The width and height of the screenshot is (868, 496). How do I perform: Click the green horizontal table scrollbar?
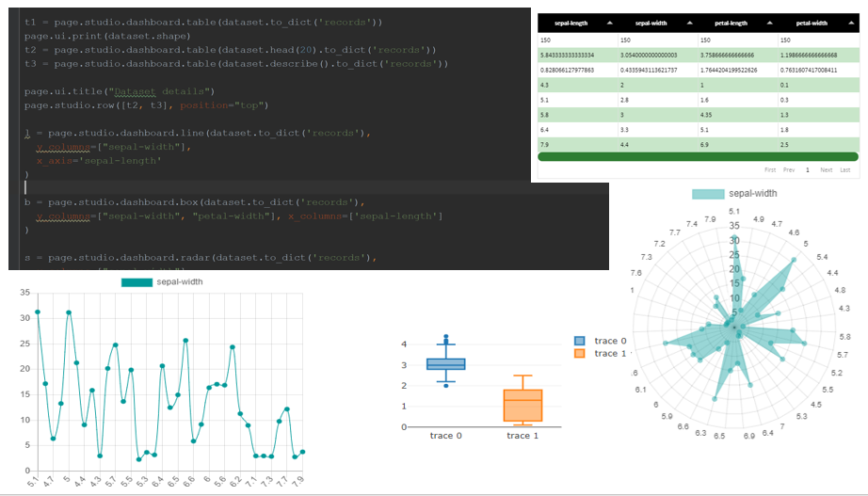[x=697, y=156]
